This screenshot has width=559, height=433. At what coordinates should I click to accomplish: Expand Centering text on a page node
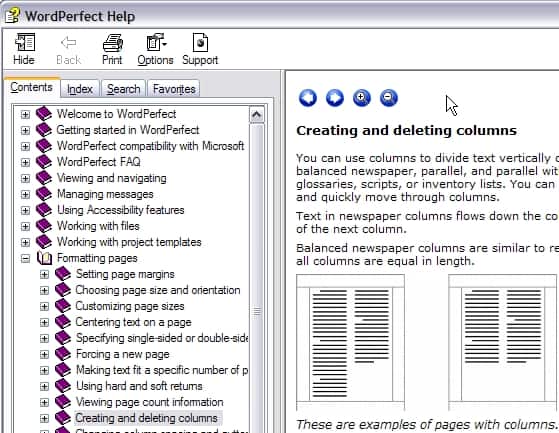pos(44,323)
